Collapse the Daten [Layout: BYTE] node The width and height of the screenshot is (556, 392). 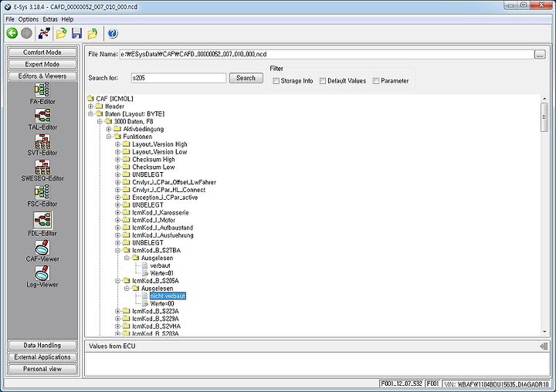tap(90, 113)
